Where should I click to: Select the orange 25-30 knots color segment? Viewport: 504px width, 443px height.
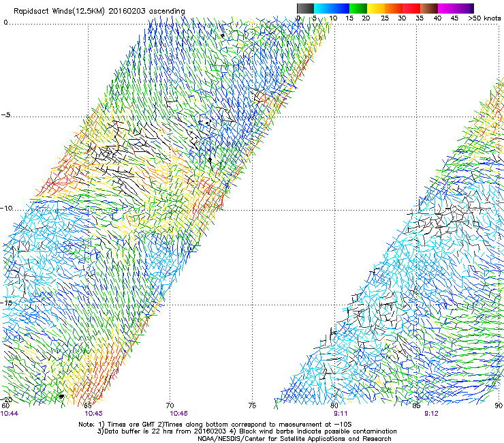point(394,8)
